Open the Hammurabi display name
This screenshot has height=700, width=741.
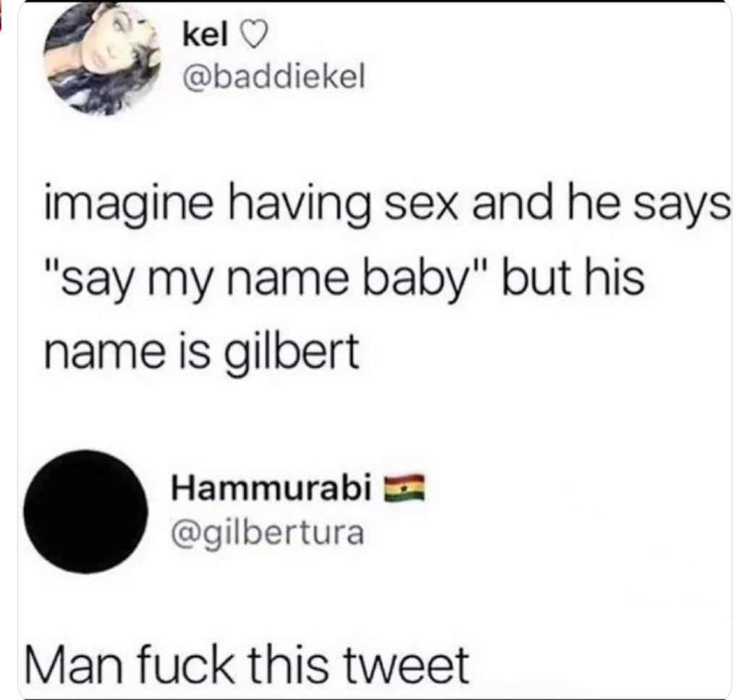coord(272,488)
